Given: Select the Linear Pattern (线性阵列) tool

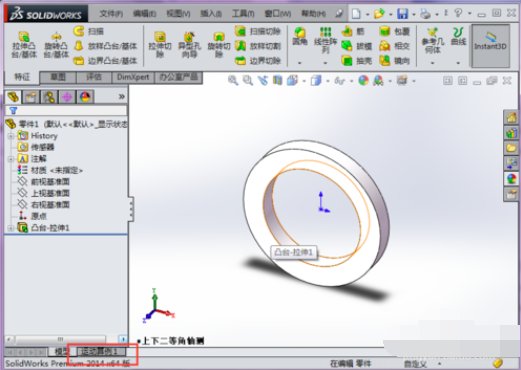Looking at the screenshot, I should click(x=325, y=41).
